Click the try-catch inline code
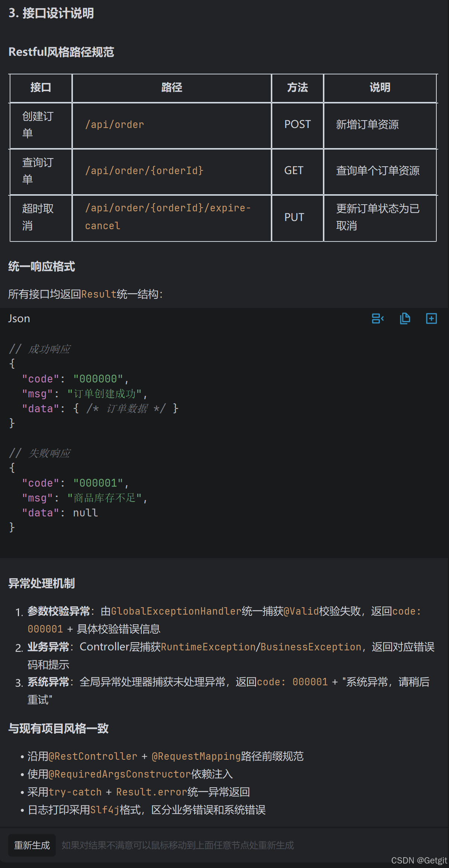Viewport: 449px width, 868px height. (75, 792)
